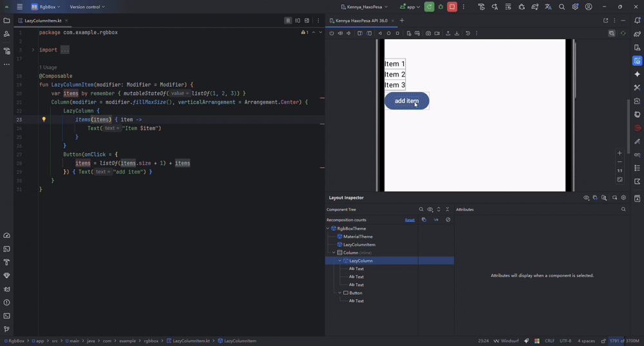644x346 pixels.
Task: Click emulator volume up icon
Action: pos(340,33)
